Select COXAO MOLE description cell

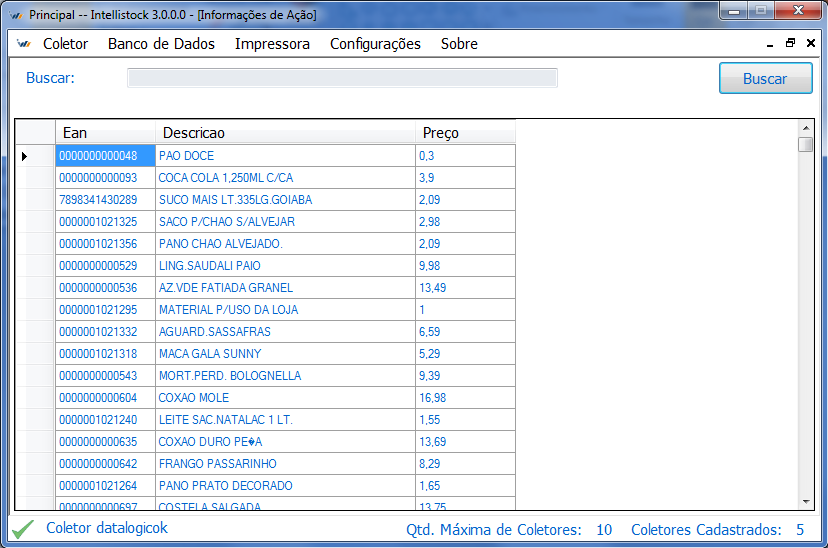pos(286,398)
